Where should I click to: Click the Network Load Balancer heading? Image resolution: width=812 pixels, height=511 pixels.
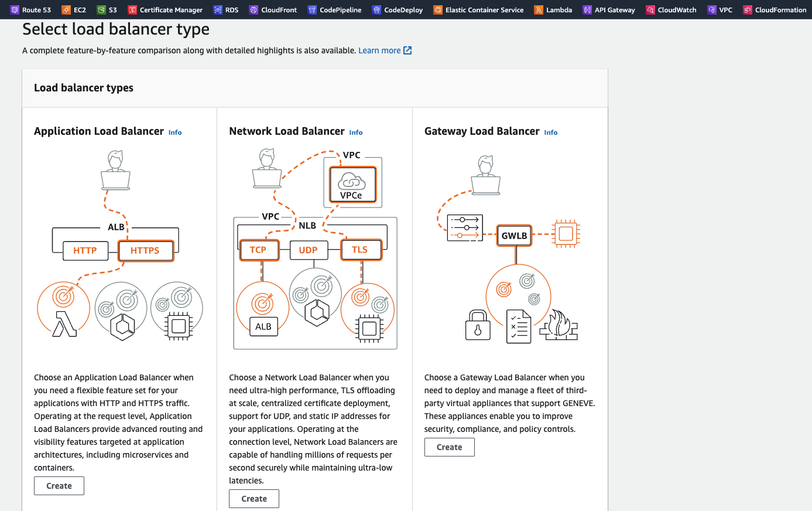click(287, 131)
